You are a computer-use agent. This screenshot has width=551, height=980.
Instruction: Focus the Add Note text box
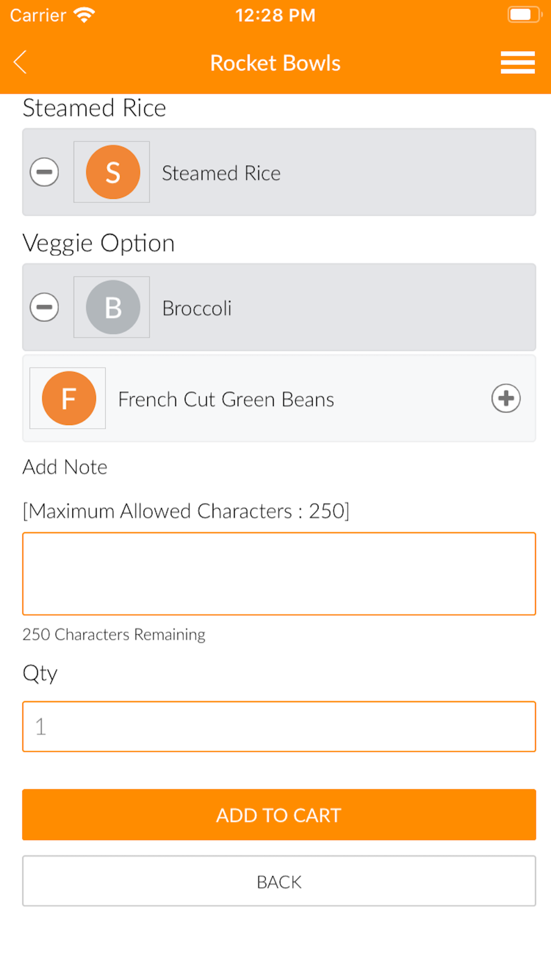click(279, 574)
